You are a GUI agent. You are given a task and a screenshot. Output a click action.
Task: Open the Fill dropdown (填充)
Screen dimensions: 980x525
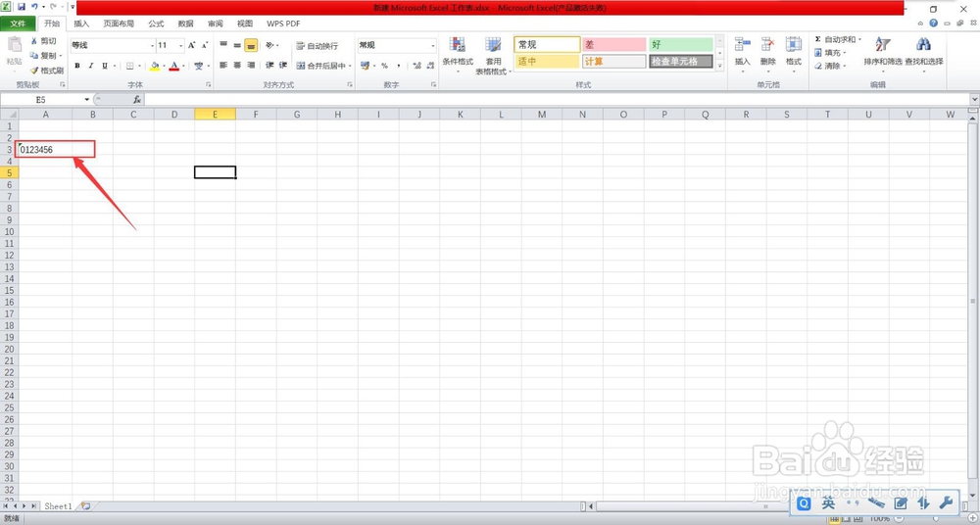[x=830, y=53]
